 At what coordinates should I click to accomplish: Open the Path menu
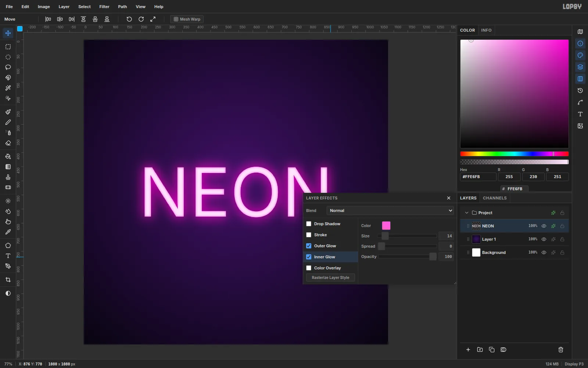[x=122, y=7]
